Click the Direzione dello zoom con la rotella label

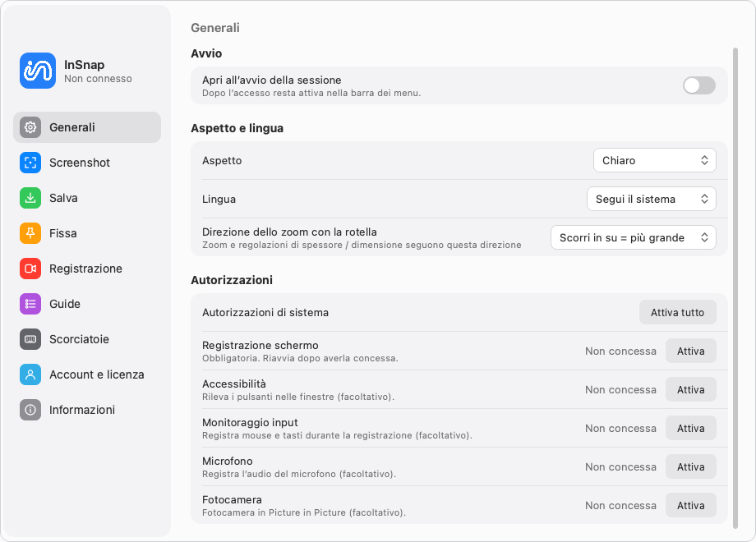pos(289,232)
